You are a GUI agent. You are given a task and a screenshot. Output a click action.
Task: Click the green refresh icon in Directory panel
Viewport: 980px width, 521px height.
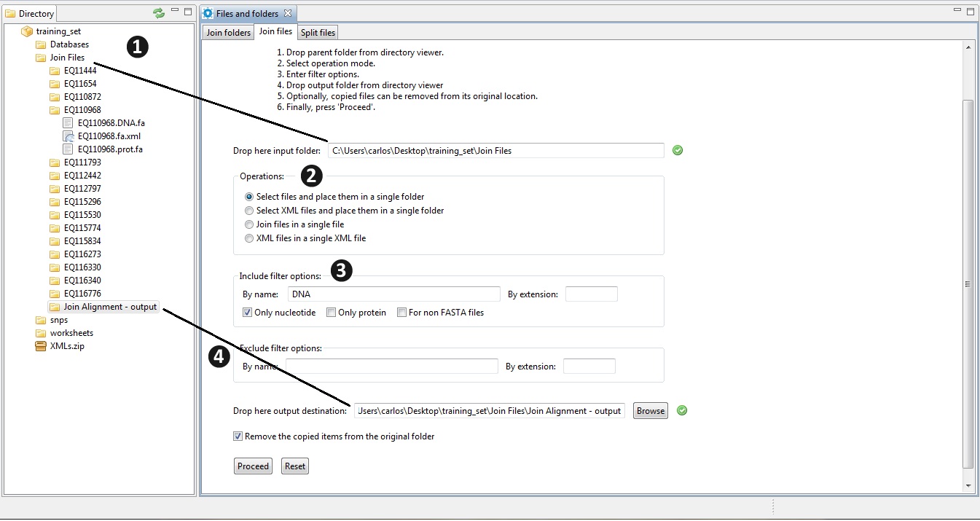(159, 13)
